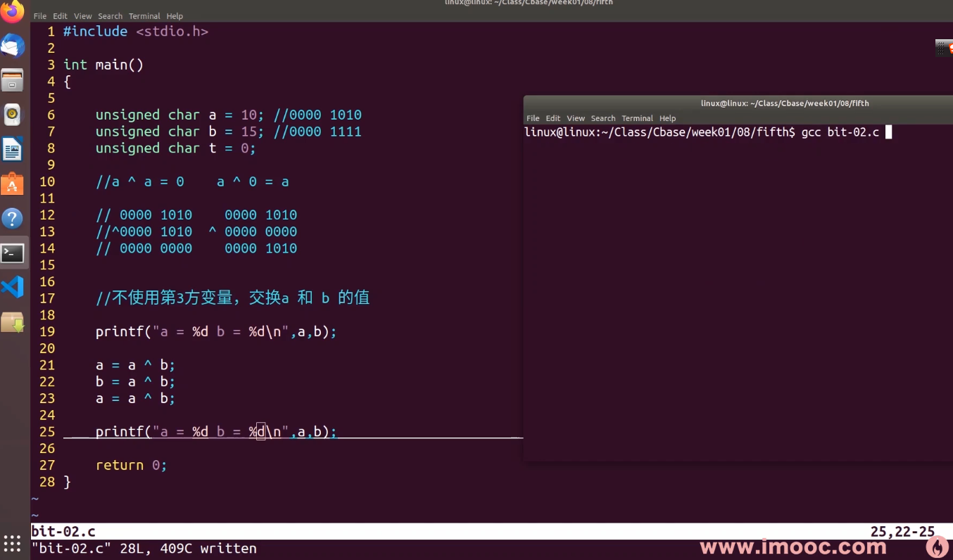The width and height of the screenshot is (953, 560).
Task: Open View menu of the vim terminal window
Action: pos(83,16)
